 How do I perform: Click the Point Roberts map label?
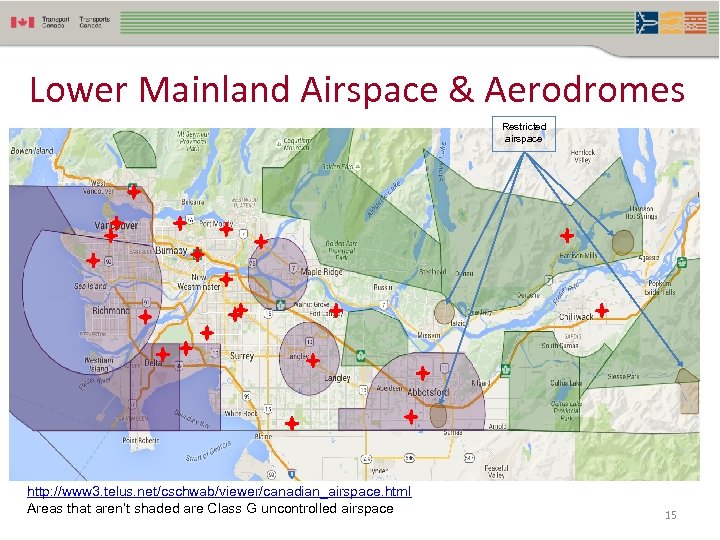point(141,440)
